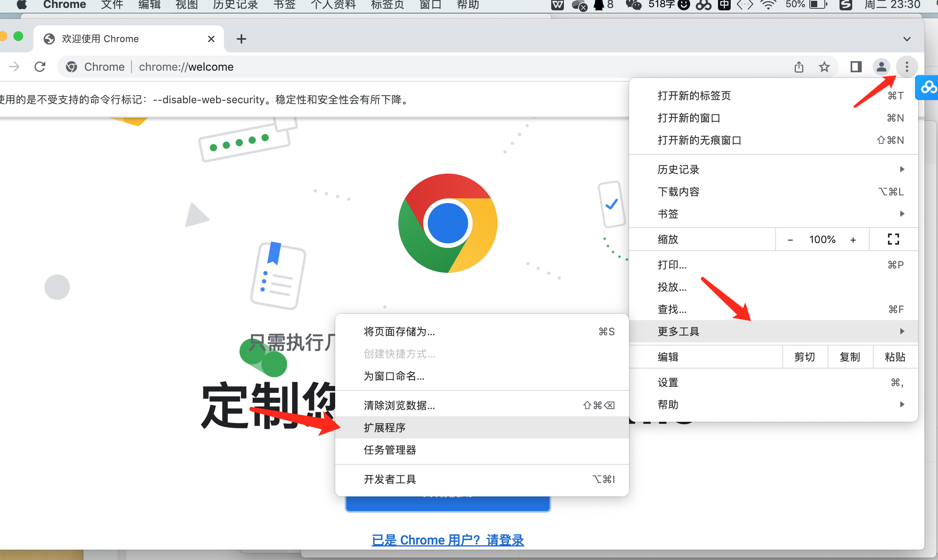Toggle the side panel icon
The height and width of the screenshot is (560, 938).
(856, 67)
